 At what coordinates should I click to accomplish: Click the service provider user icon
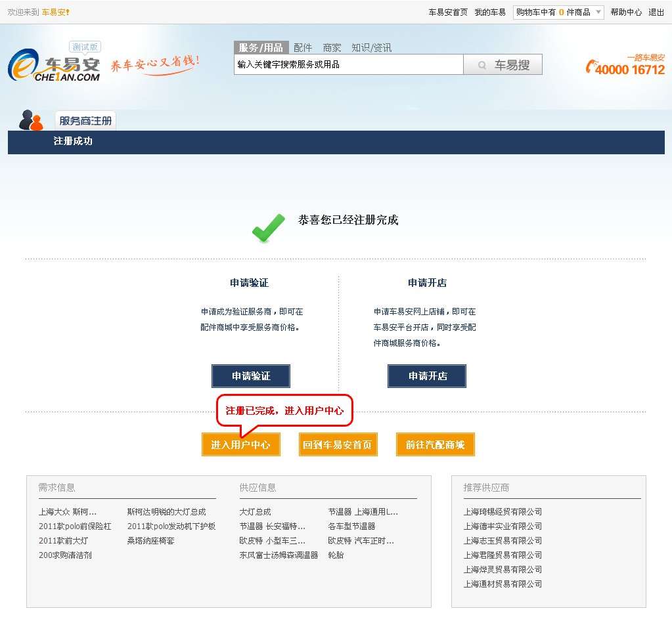pyautogui.click(x=31, y=120)
